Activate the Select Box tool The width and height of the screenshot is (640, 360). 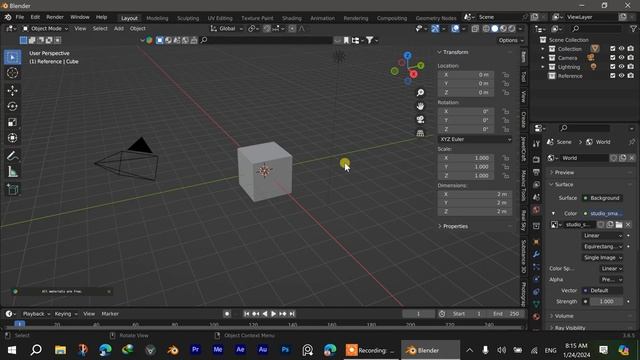coord(12,57)
